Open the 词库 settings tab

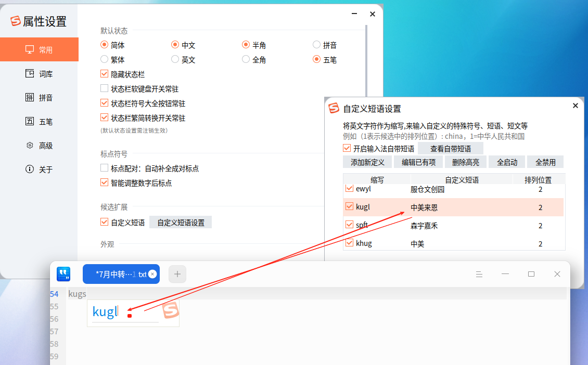[39, 74]
